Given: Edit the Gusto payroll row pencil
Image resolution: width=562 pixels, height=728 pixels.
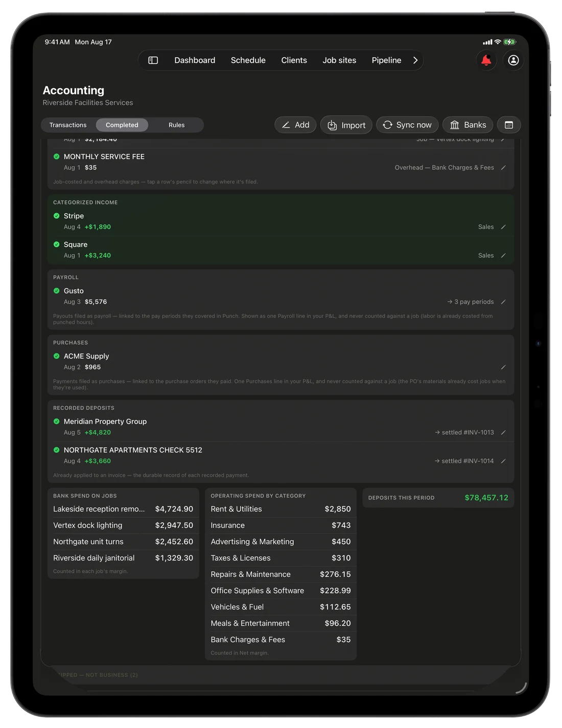Looking at the screenshot, I should click(503, 302).
